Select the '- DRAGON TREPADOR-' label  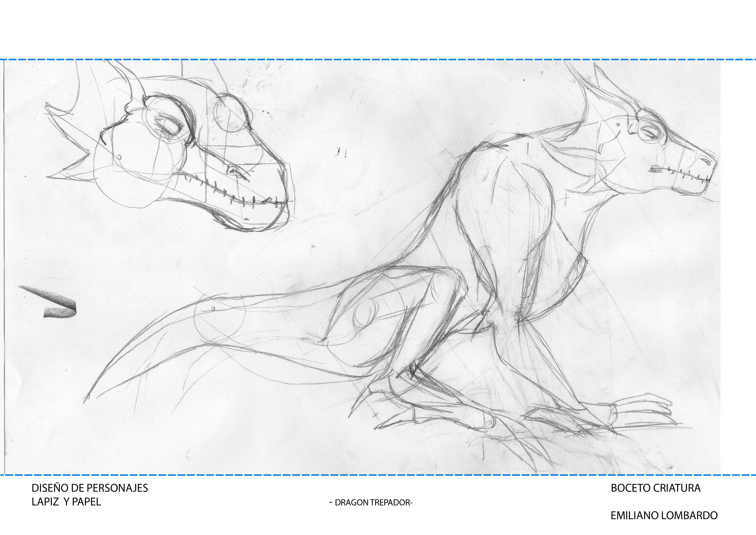pyautogui.click(x=371, y=503)
